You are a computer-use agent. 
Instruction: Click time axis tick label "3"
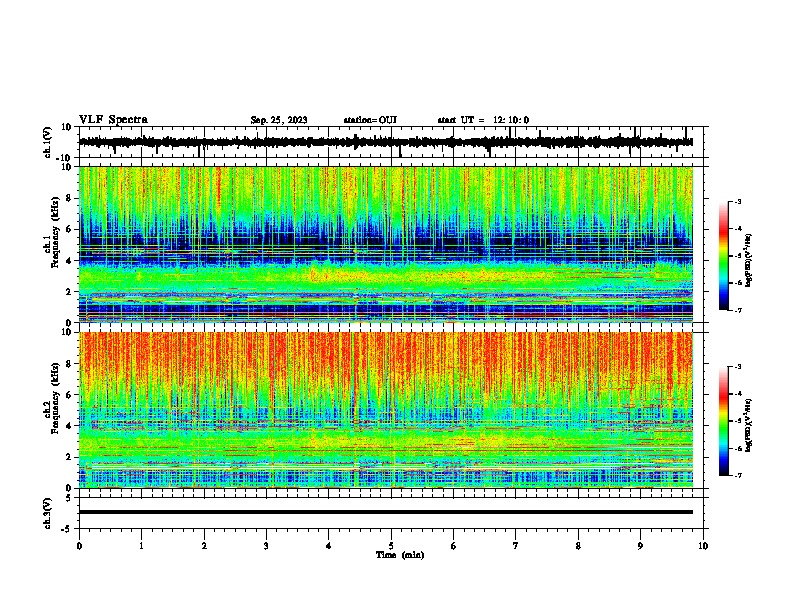point(266,546)
